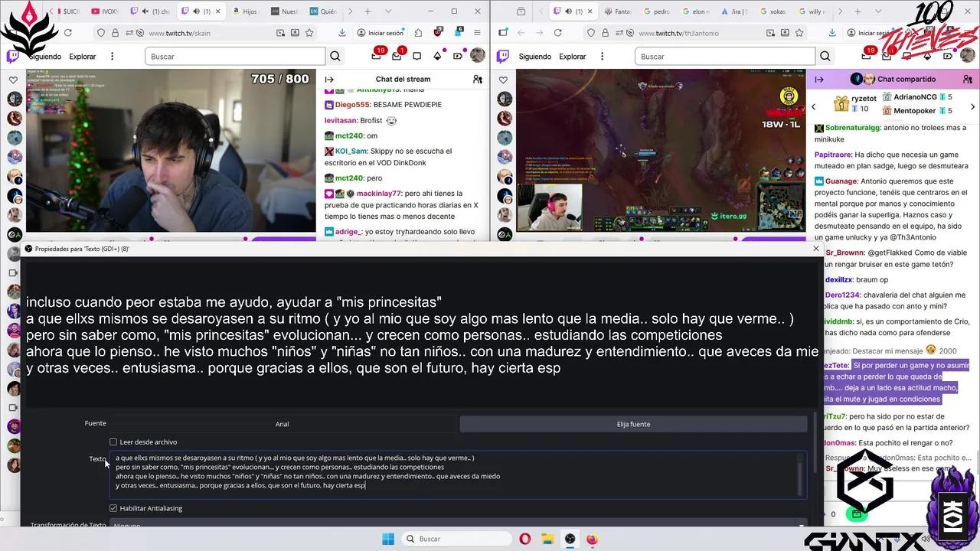Click 'Iniciar sesión' in skain Firefox toolbar

381,33
